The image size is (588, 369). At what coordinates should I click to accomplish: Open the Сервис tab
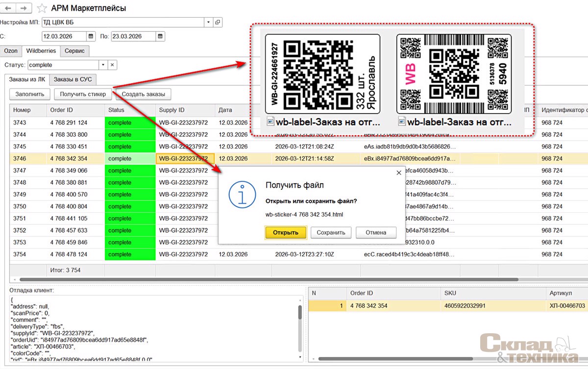(74, 51)
